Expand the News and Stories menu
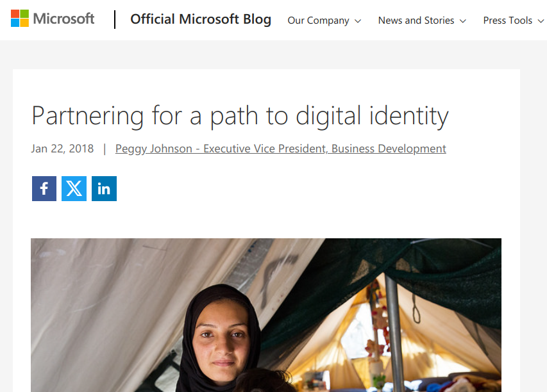 point(422,20)
